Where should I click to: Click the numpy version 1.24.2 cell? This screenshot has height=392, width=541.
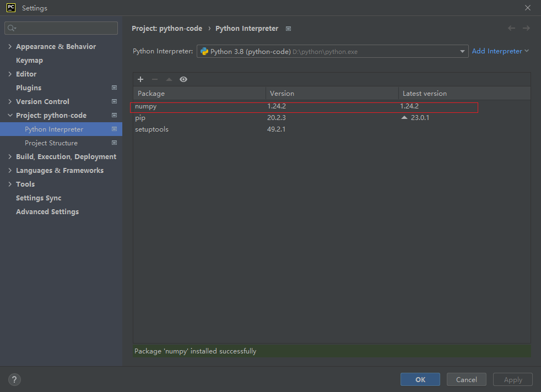click(277, 106)
